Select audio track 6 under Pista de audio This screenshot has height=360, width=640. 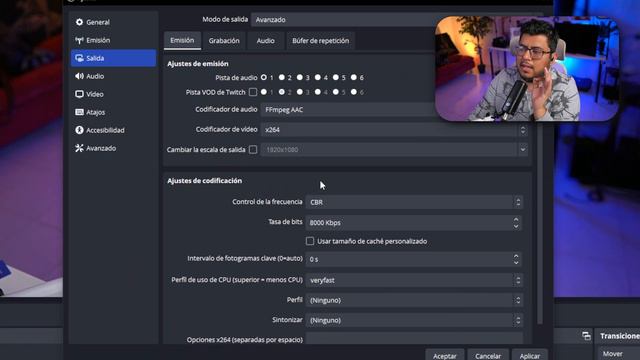click(x=353, y=77)
